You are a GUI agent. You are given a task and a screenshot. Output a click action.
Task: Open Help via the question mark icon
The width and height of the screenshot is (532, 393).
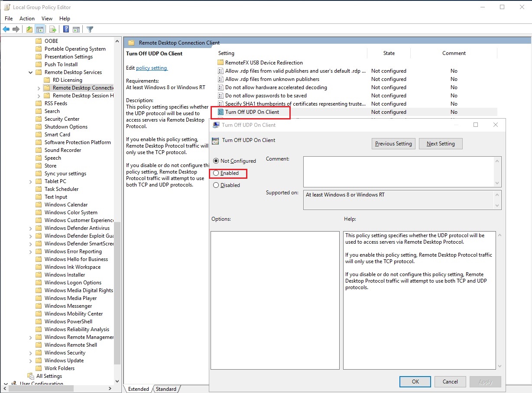click(x=66, y=29)
